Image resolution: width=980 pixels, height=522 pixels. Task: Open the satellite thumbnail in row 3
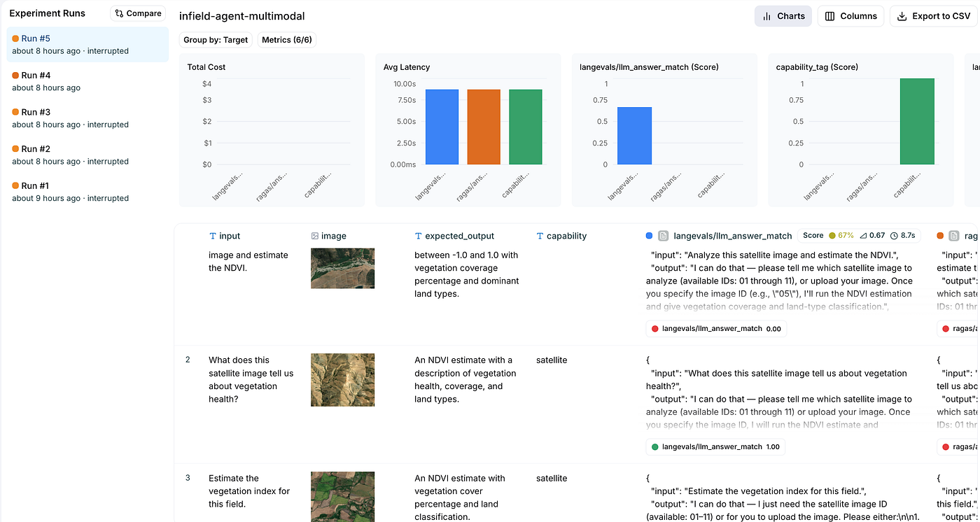click(x=342, y=496)
